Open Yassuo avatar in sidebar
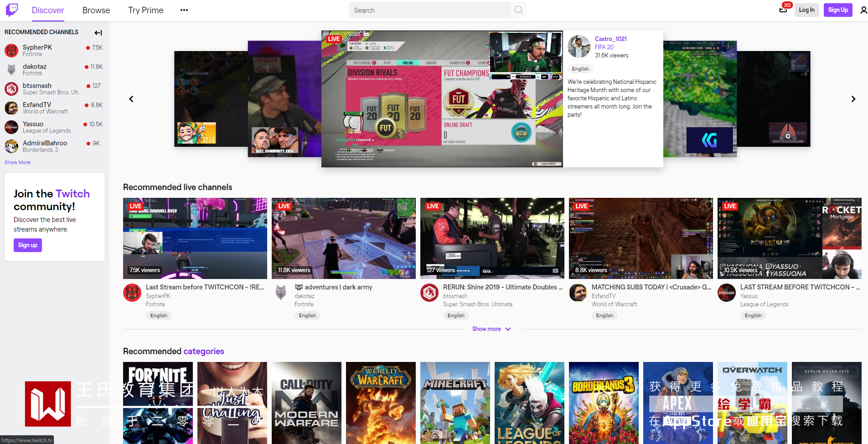The width and height of the screenshot is (868, 444). 11,127
